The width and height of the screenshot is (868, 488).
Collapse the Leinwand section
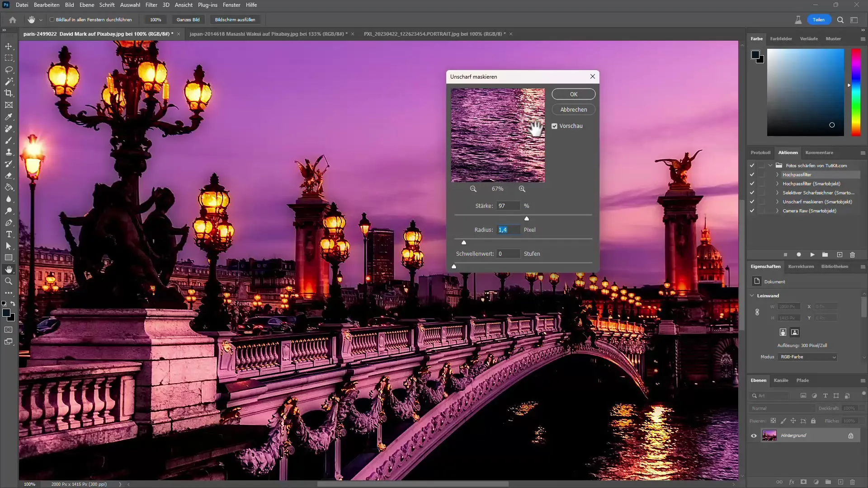(752, 296)
